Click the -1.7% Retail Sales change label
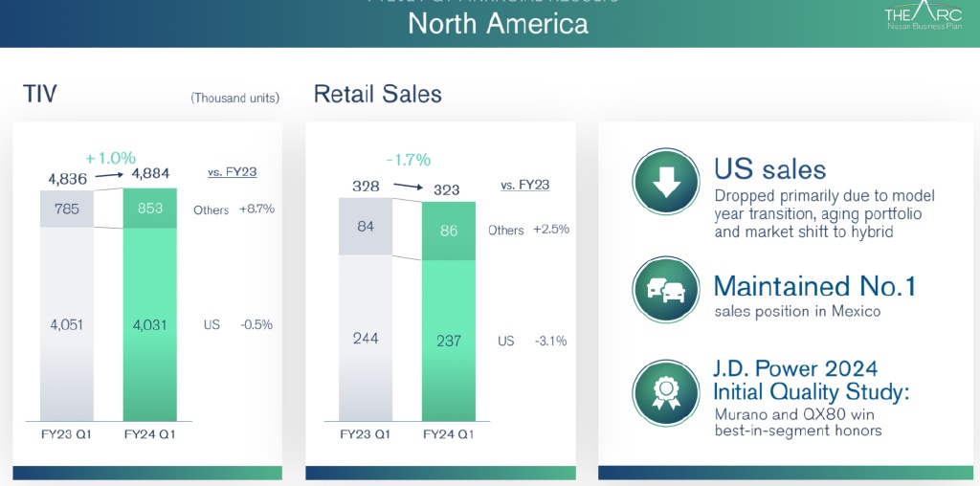 [408, 160]
